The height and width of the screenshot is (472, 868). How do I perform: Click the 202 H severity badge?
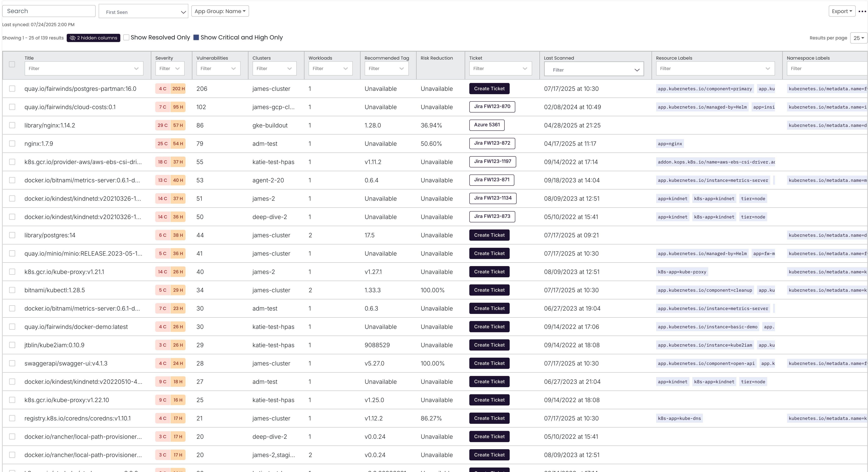178,89
